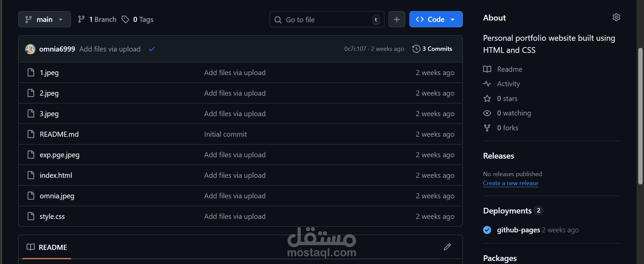This screenshot has height=264, width=644.
Task: Click the plus add file button
Action: [397, 20]
